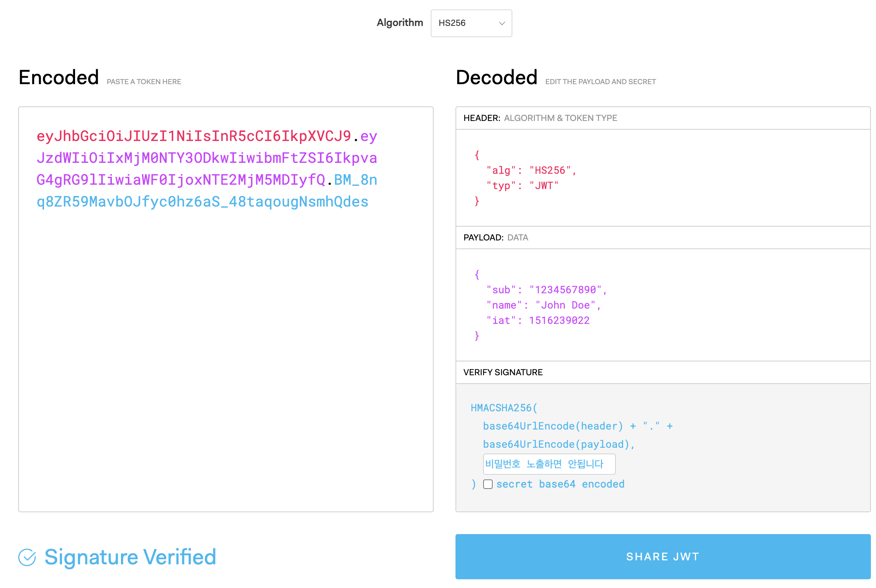Open the Algorithm HS256 dropdown
876x588 pixels.
(x=471, y=23)
